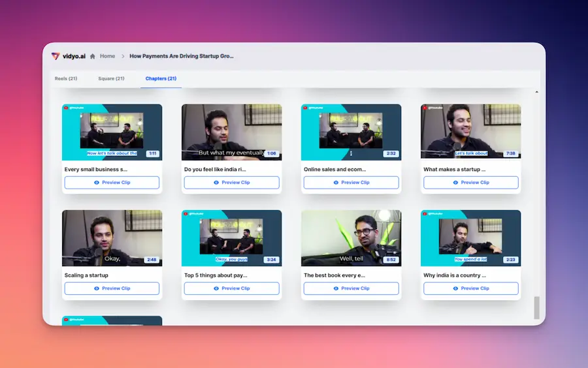Click the 7:38 duration badge

pyautogui.click(x=511, y=153)
